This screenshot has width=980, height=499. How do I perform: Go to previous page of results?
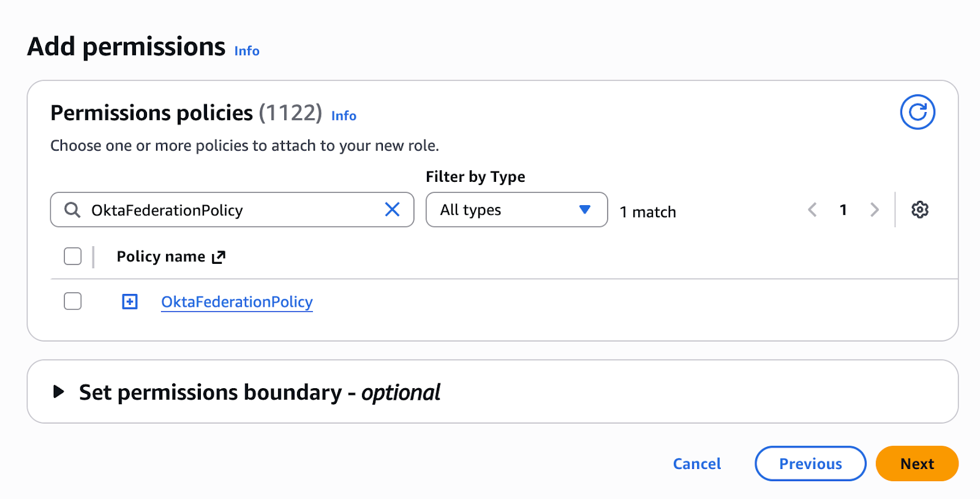coord(812,210)
